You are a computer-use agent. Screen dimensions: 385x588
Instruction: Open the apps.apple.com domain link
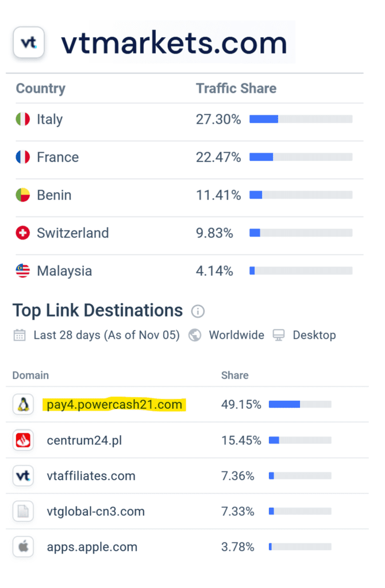(x=92, y=547)
